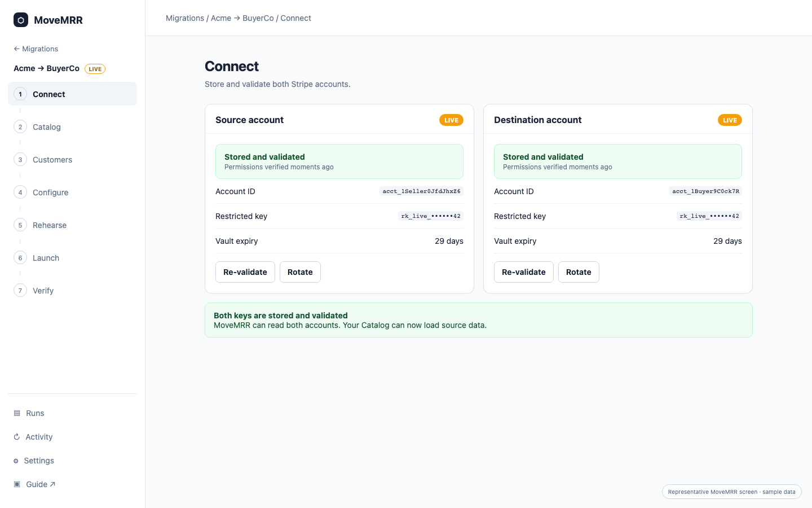Viewport: 812px width, 508px height.
Task: Click the Activity refresh icon
Action: point(17,437)
